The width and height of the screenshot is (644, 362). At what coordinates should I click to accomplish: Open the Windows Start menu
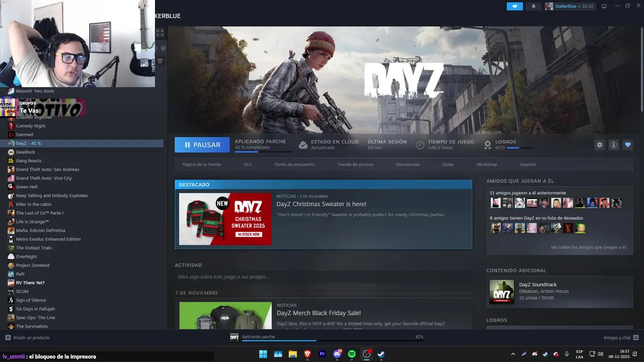click(263, 354)
